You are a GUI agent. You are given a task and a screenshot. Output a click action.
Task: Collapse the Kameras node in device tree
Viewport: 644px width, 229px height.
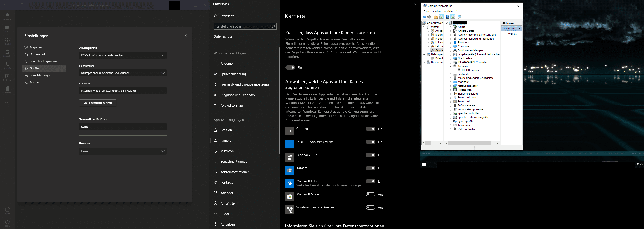point(451,66)
